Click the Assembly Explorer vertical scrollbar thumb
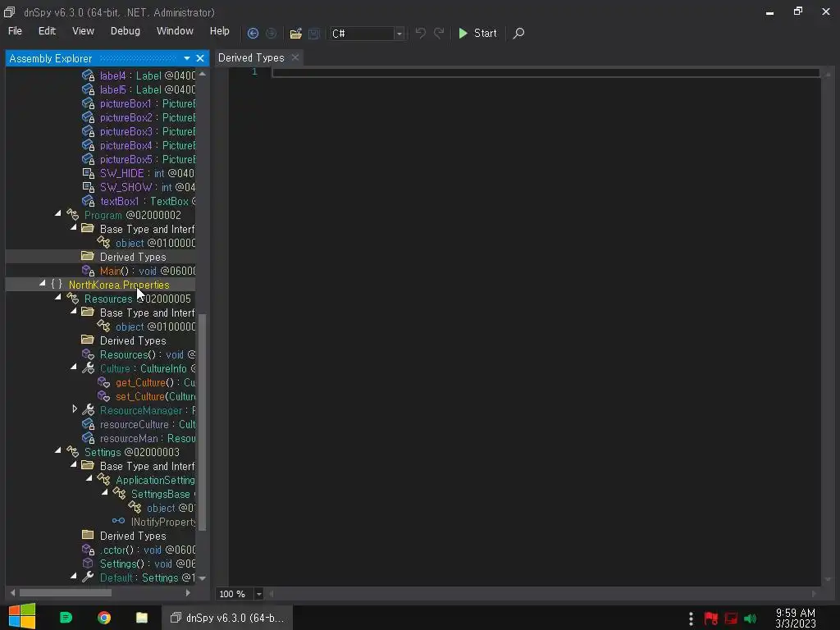The width and height of the screenshot is (840, 630). [203, 422]
